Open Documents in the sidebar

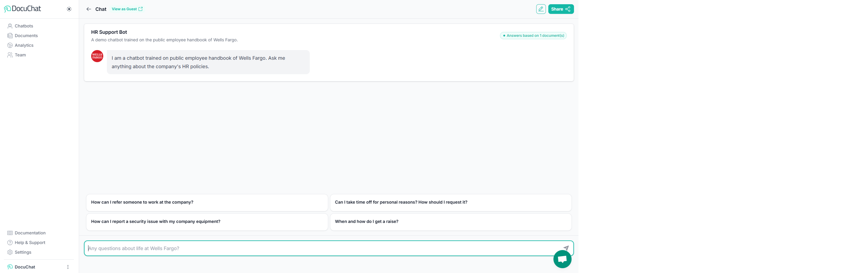pos(26,36)
